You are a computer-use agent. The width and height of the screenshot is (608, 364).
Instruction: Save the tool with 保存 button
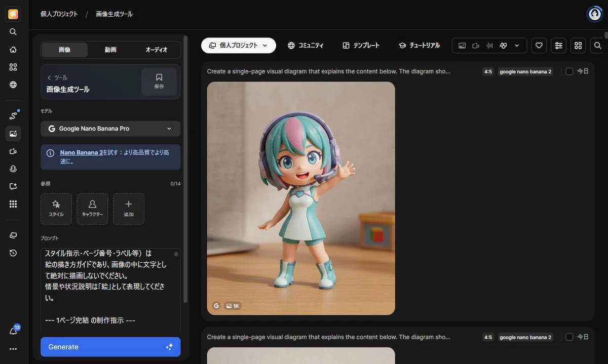pos(159,82)
